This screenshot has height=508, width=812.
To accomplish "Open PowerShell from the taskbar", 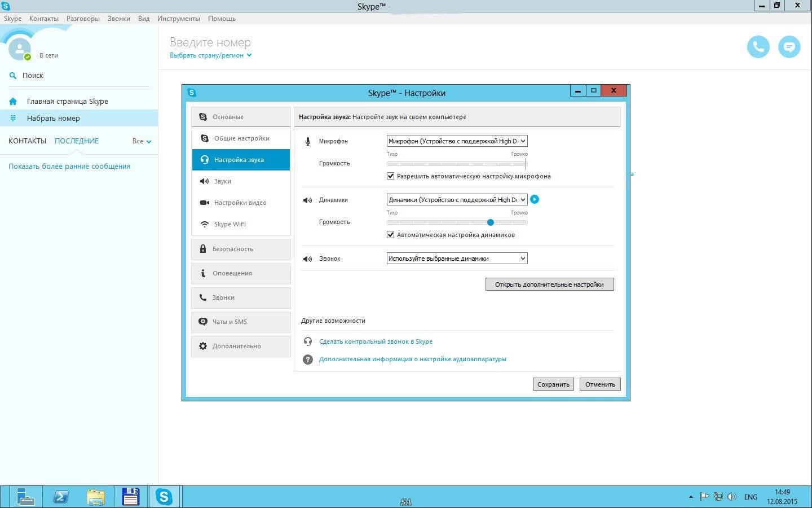I will (x=60, y=497).
